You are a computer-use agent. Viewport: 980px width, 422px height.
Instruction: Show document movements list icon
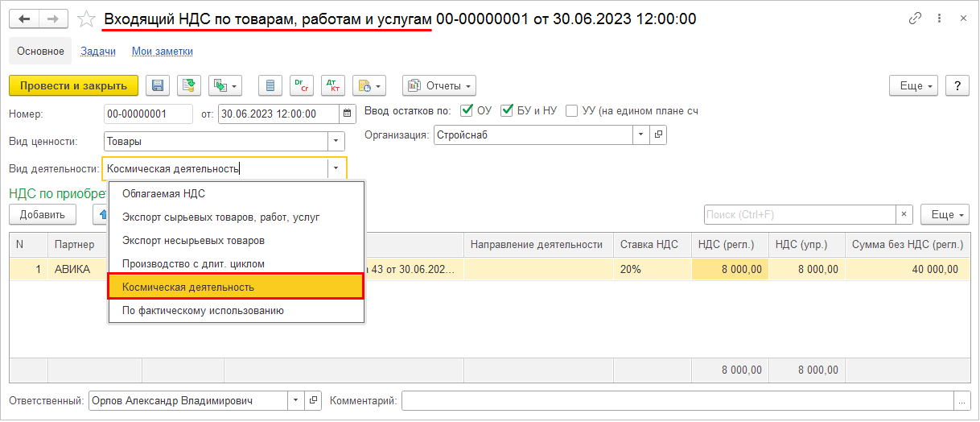(270, 85)
